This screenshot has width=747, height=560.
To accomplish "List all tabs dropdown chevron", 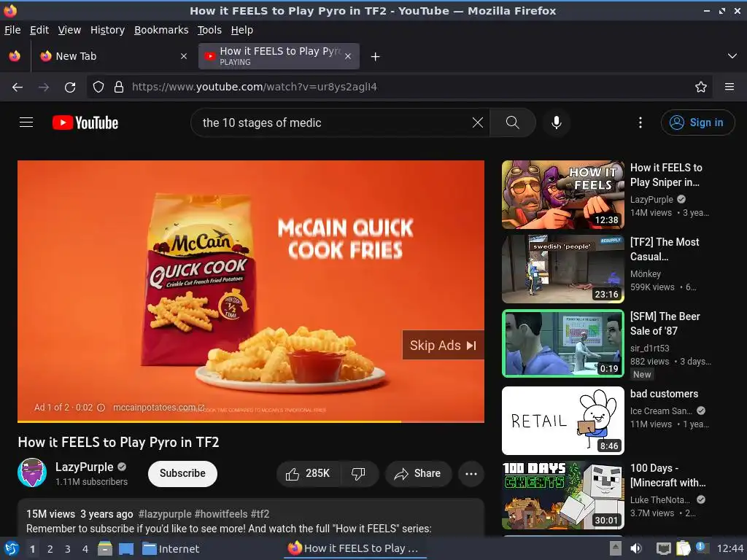I will pyautogui.click(x=732, y=56).
